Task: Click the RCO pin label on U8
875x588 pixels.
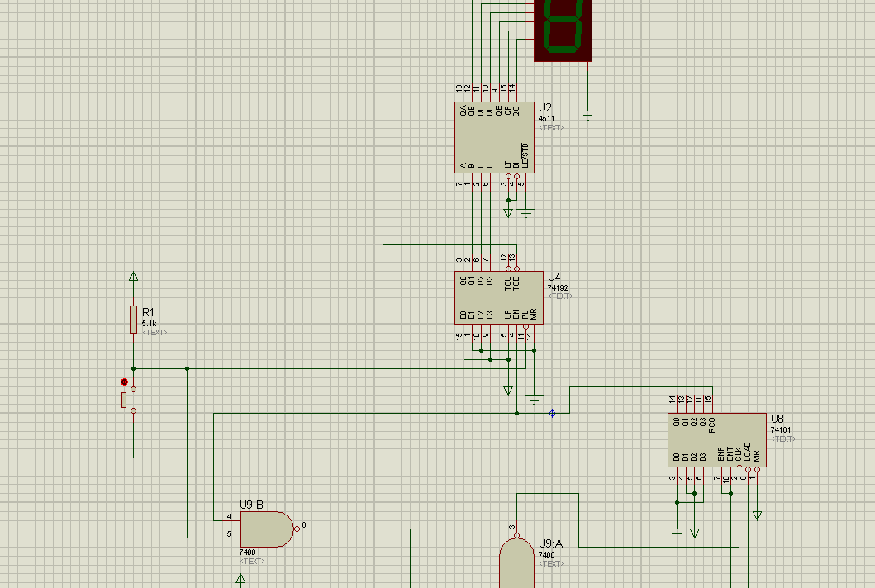Action: coord(712,425)
